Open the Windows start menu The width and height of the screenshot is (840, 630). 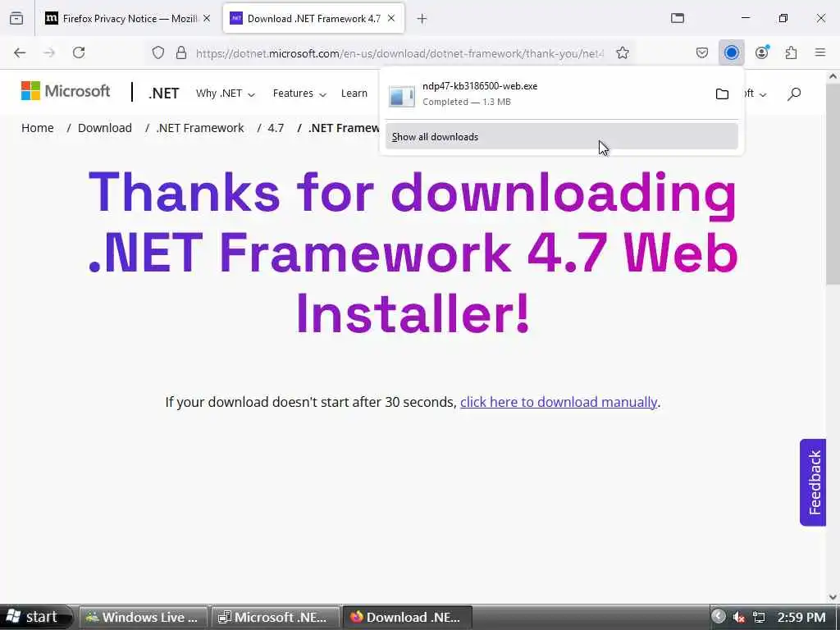35,617
